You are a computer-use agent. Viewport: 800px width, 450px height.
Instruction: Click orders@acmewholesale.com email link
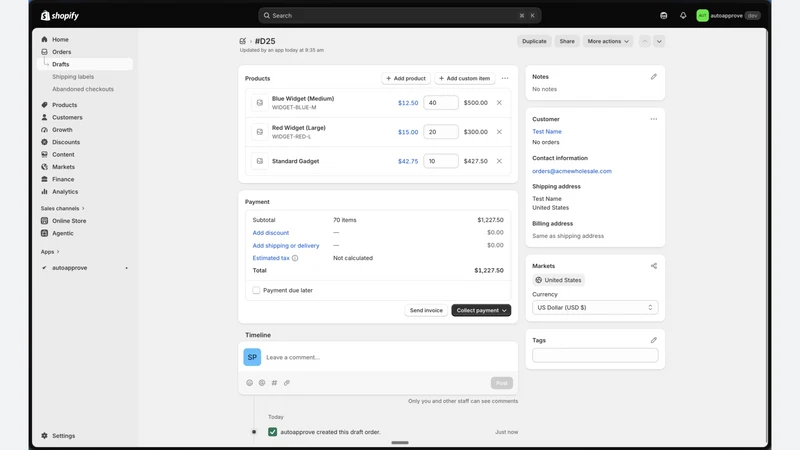pyautogui.click(x=571, y=171)
